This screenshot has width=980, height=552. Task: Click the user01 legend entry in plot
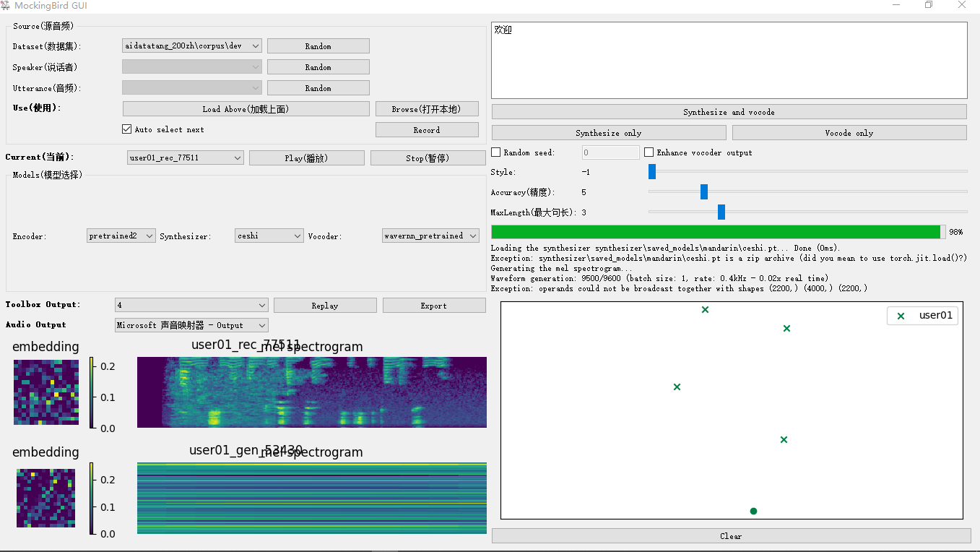coord(923,315)
